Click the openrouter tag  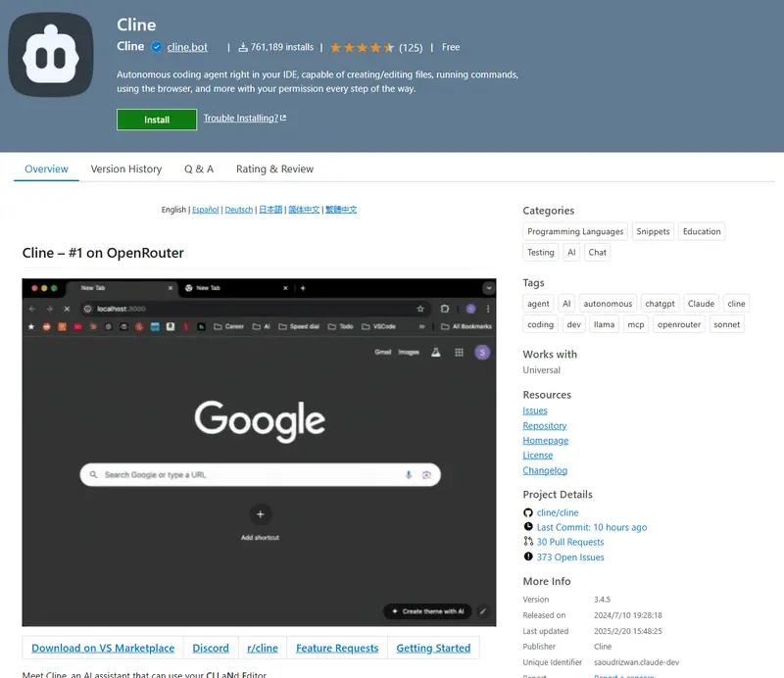pyautogui.click(x=678, y=324)
